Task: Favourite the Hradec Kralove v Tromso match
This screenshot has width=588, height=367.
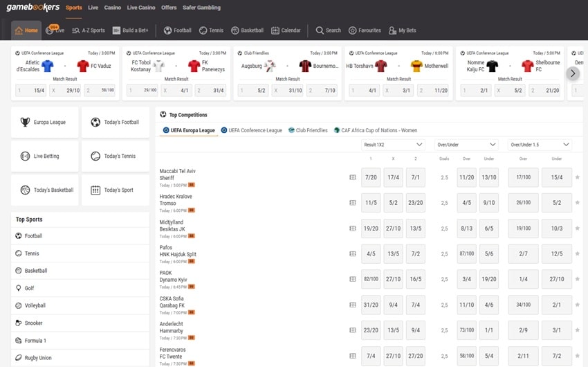Action: coord(578,203)
